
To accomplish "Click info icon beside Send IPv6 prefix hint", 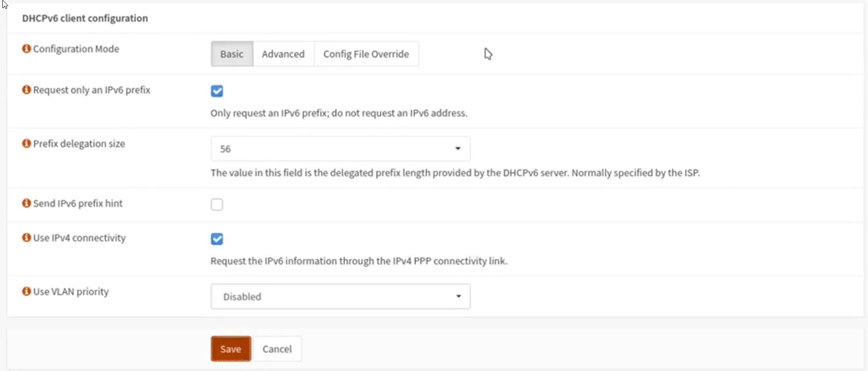I will click(x=27, y=203).
